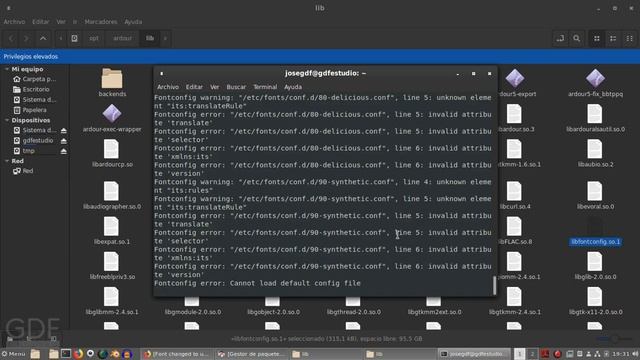
Task: Select the libevoral.so.0 file
Action: (x=595, y=195)
